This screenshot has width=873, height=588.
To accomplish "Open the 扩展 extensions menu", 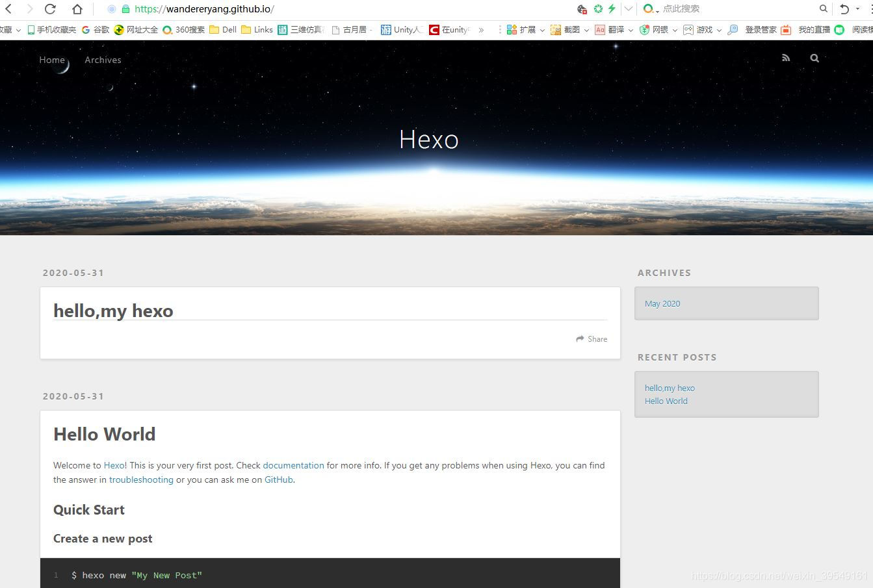I will click(x=525, y=30).
